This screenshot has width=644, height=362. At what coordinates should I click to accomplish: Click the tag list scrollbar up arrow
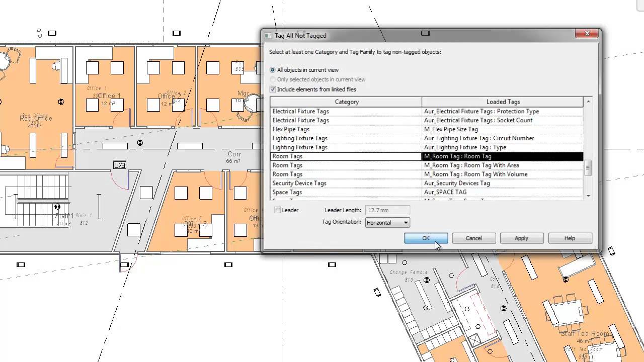[588, 102]
